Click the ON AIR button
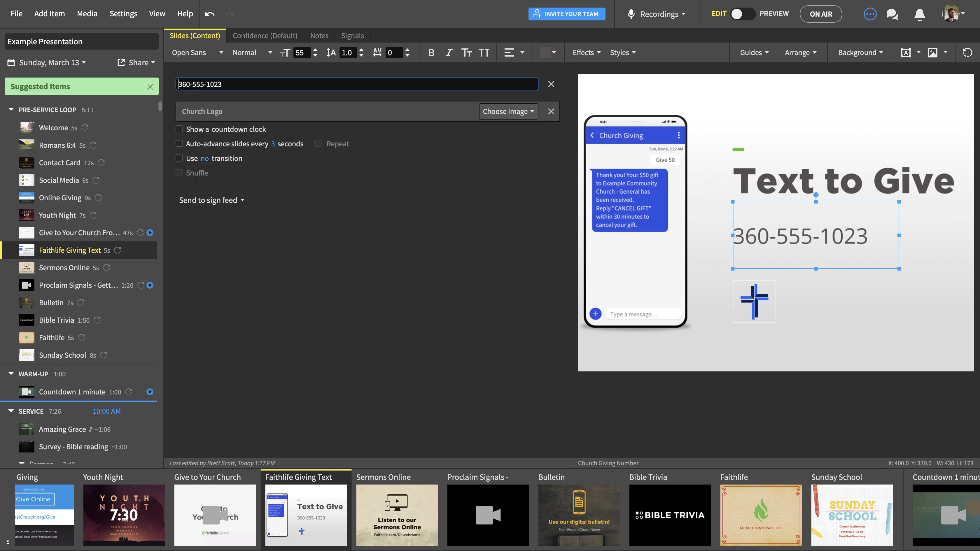The height and width of the screenshot is (551, 980). coord(820,14)
